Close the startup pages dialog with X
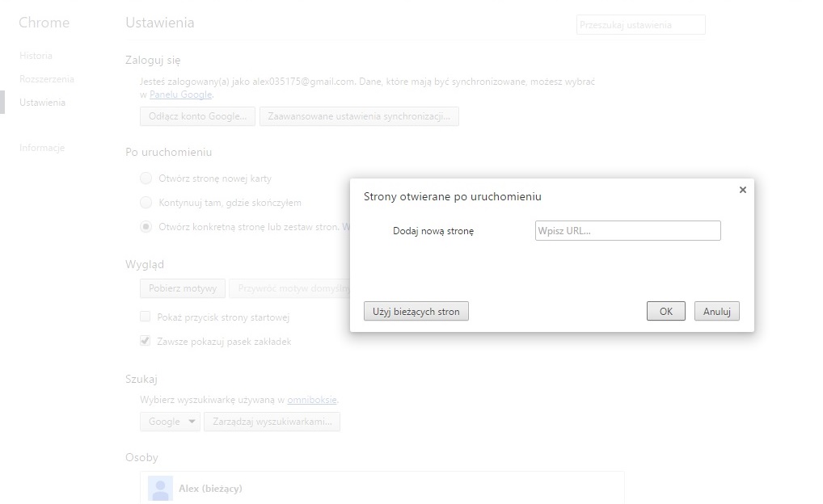 pyautogui.click(x=742, y=190)
